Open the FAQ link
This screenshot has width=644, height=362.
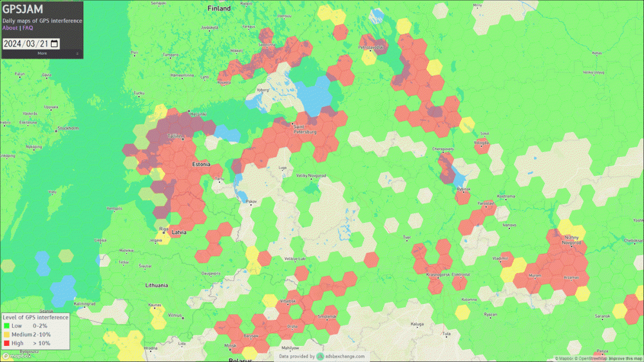28,28
